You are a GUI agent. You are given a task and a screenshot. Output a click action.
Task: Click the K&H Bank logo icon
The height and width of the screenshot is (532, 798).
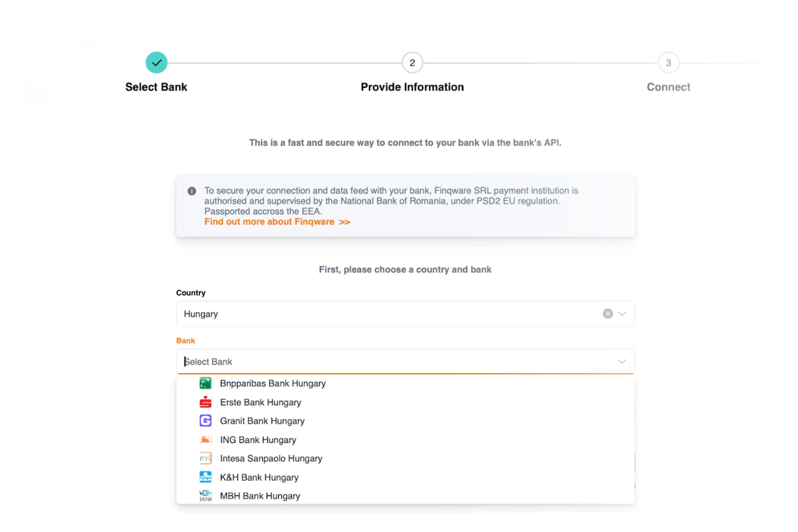tap(205, 477)
